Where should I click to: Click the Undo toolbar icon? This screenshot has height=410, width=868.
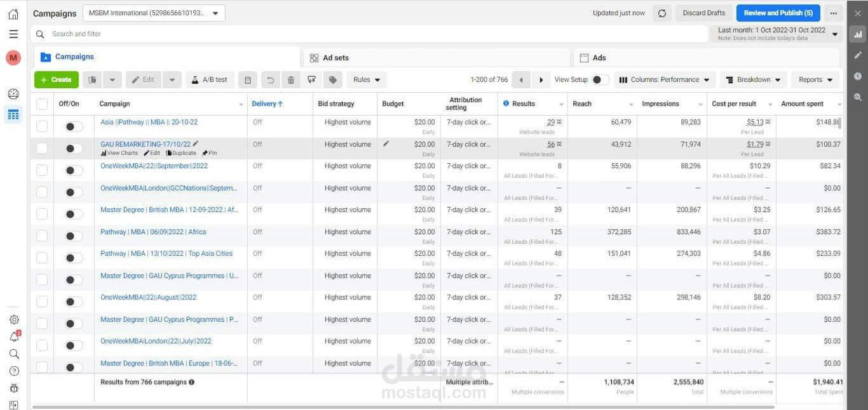click(271, 80)
